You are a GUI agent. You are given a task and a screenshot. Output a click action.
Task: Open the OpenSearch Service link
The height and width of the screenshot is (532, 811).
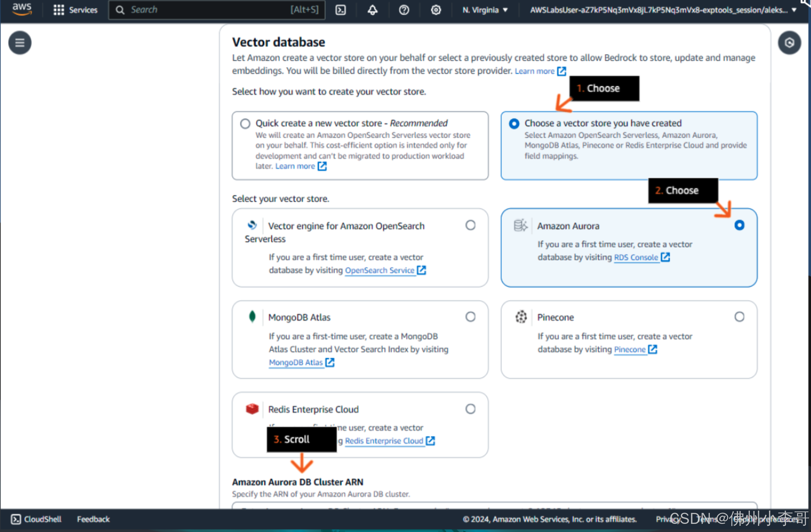380,270
